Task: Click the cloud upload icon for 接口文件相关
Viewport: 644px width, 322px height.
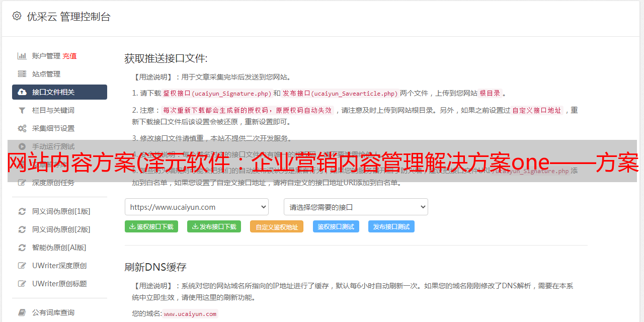Action: pos(22,92)
